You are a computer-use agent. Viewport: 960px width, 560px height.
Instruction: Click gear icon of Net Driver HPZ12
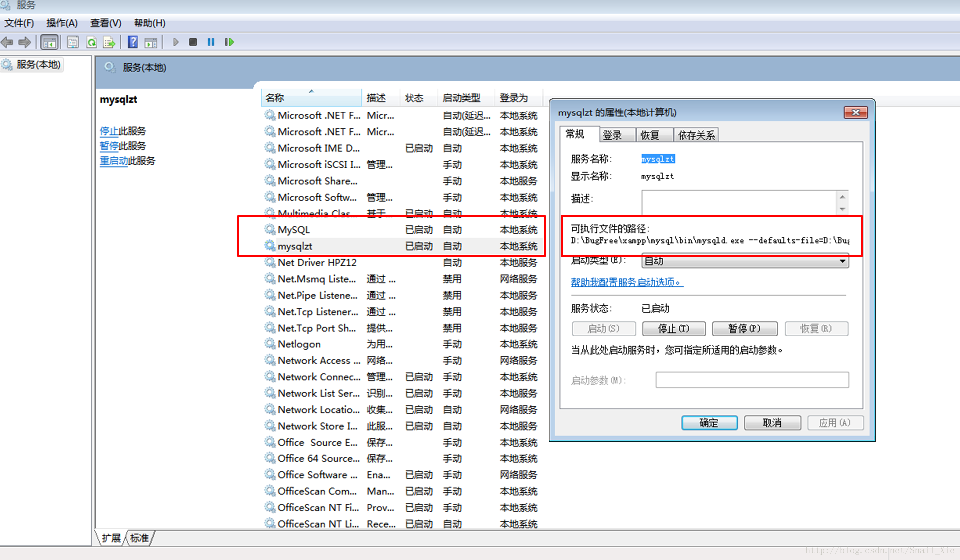270,262
